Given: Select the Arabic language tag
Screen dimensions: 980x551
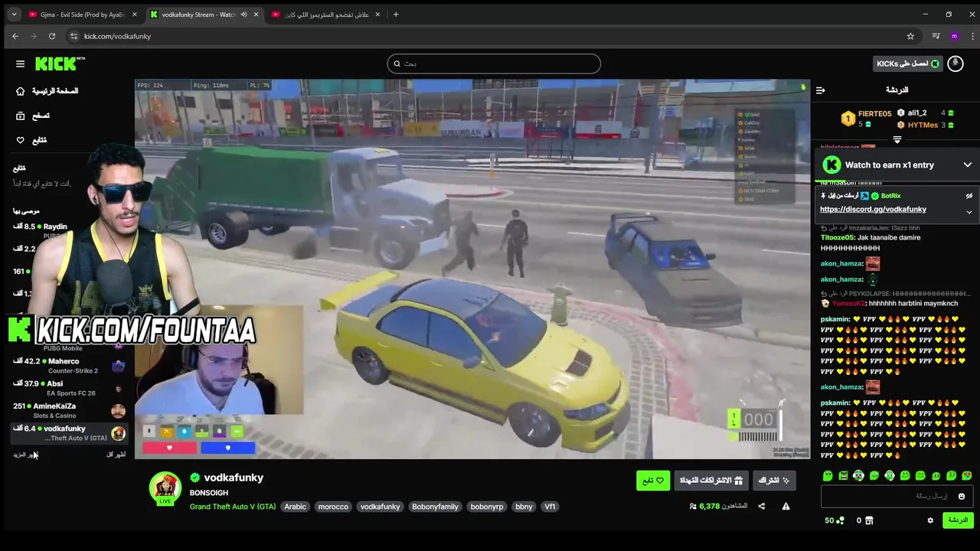Looking at the screenshot, I should point(295,507).
